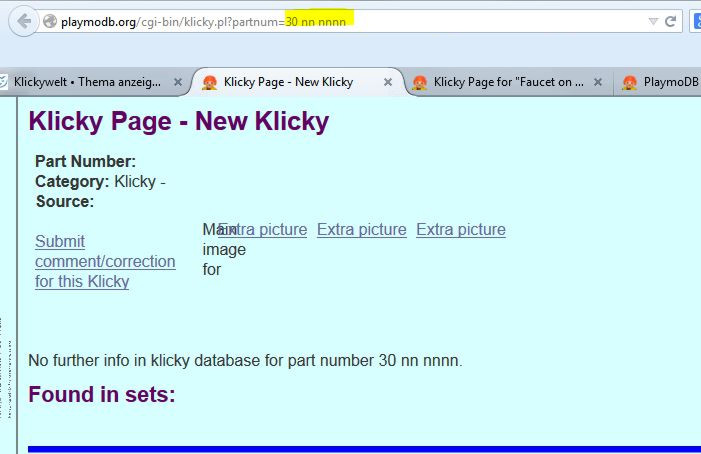Reload the page with the refresh icon
This screenshot has width=701, height=454.
tap(671, 21)
